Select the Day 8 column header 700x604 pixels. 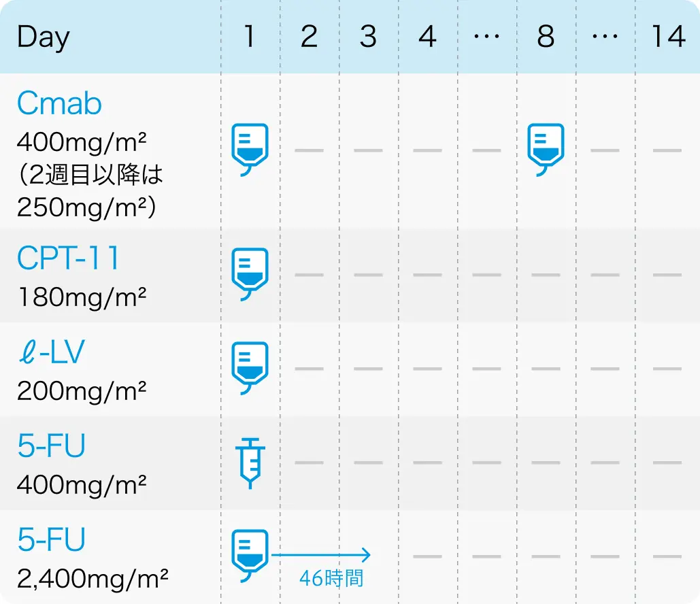(546, 36)
